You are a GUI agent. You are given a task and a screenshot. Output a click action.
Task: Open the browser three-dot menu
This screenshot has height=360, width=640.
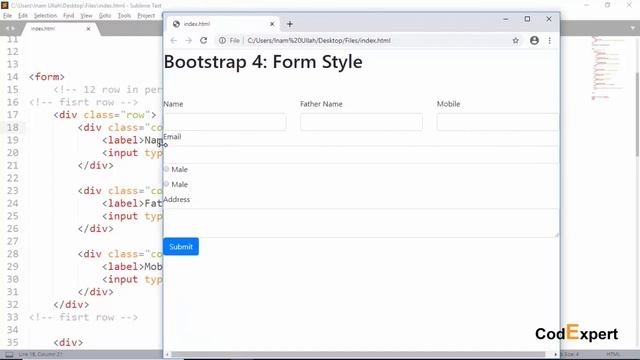(549, 40)
